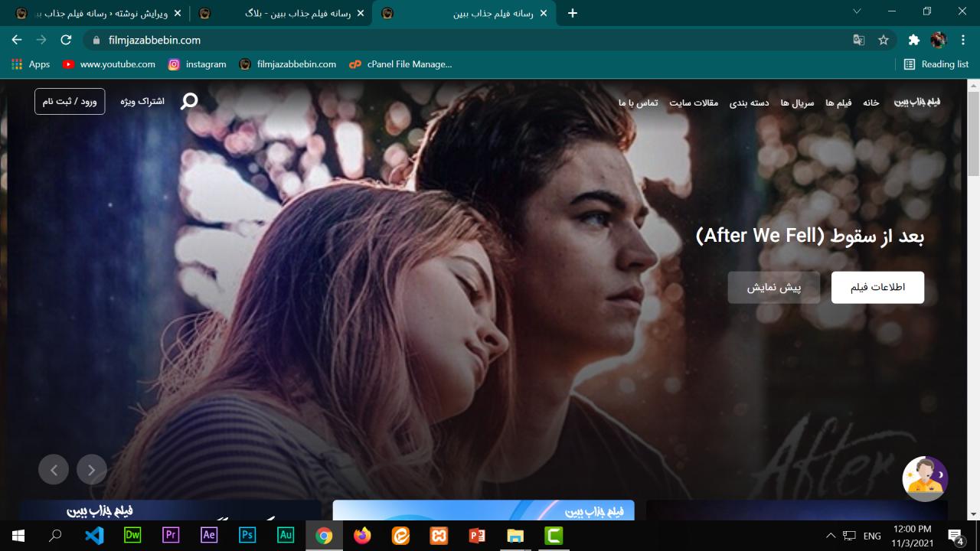
Task: Open the Apps bookmarks shortcut
Action: (31, 64)
